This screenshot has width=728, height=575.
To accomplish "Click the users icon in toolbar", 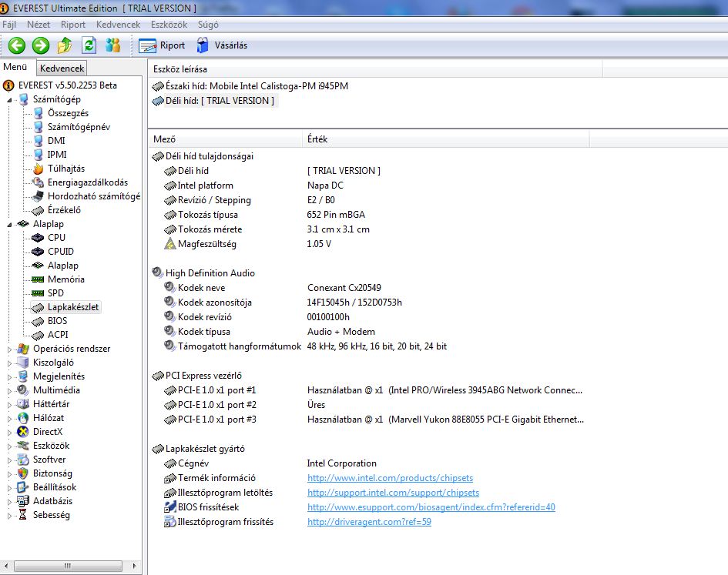I will coord(112,45).
